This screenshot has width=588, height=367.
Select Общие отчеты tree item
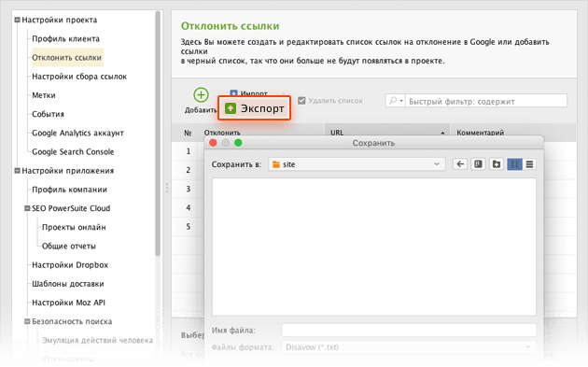click(x=69, y=247)
